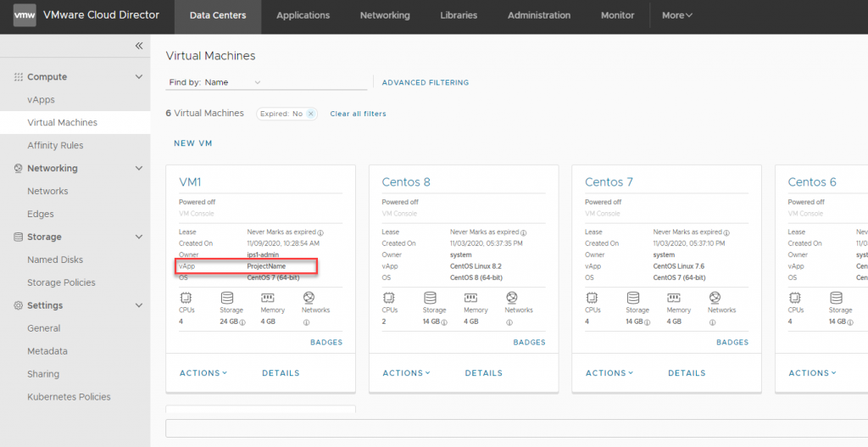Viewport: 868px width, 447px height.
Task: Select the Data Centers tab
Action: click(x=218, y=15)
